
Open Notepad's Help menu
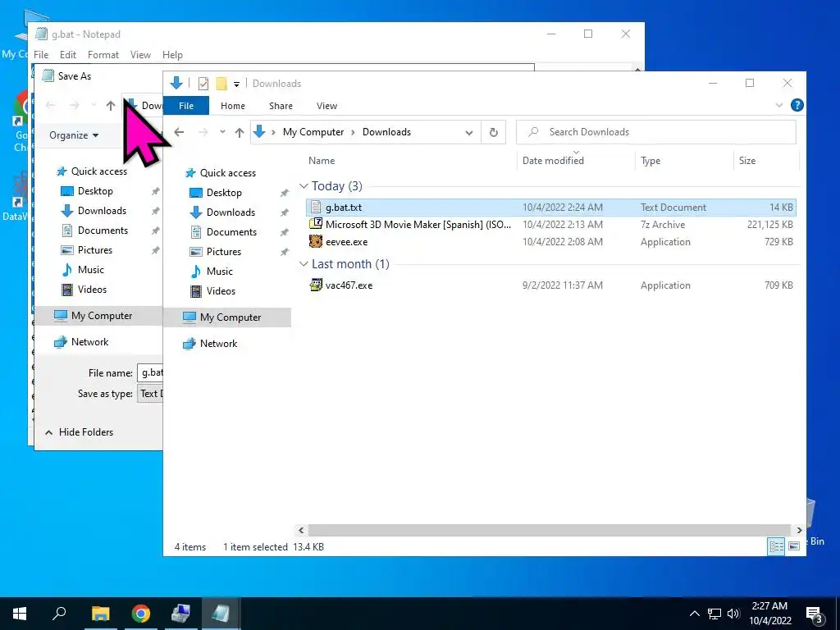point(172,55)
